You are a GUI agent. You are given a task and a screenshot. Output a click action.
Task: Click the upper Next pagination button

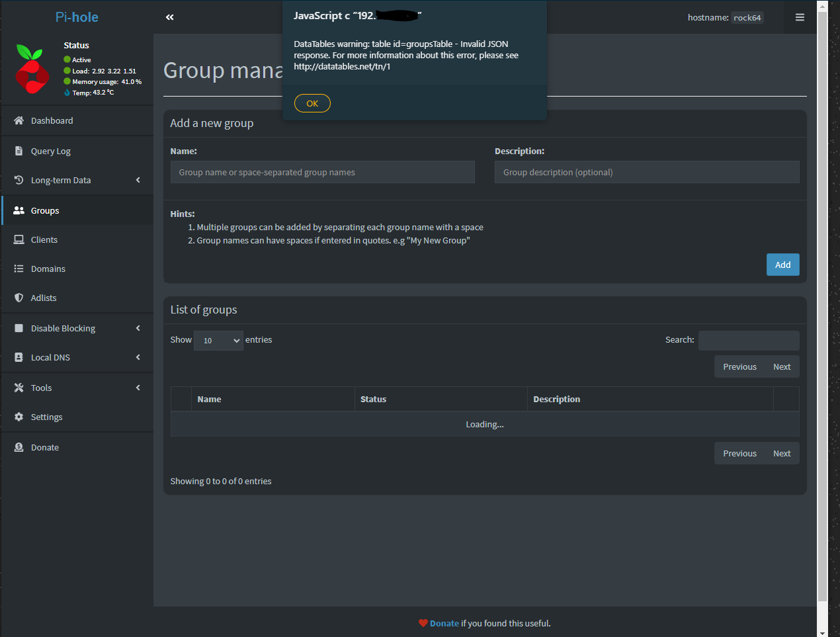pos(782,366)
